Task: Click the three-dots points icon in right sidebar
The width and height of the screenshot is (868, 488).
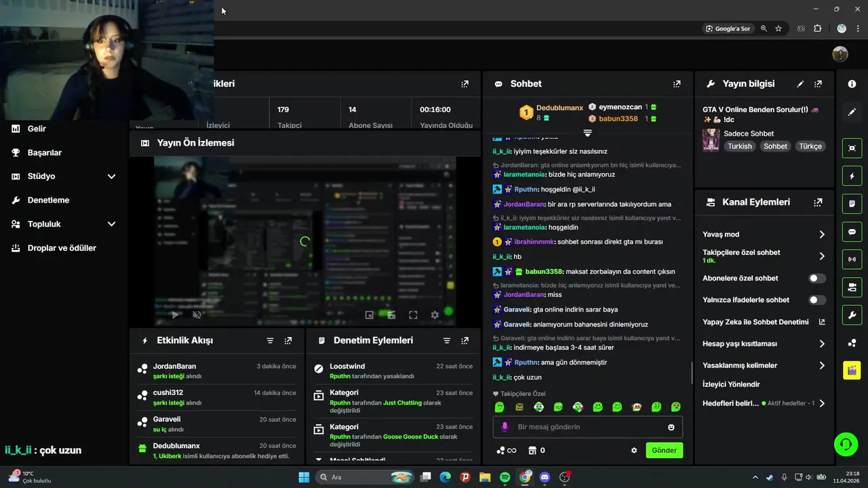Action: 852,343
